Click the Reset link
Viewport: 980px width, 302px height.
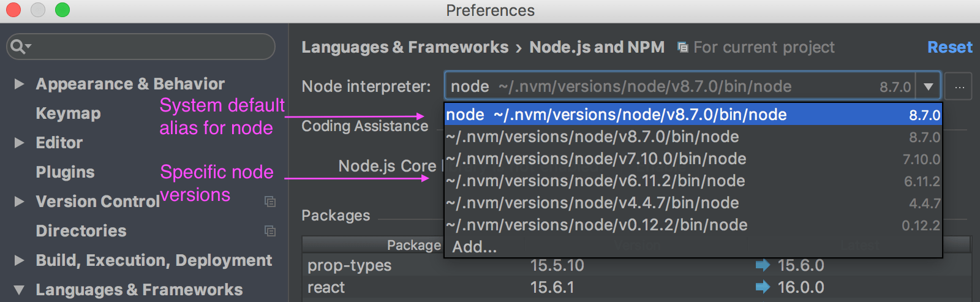949,47
